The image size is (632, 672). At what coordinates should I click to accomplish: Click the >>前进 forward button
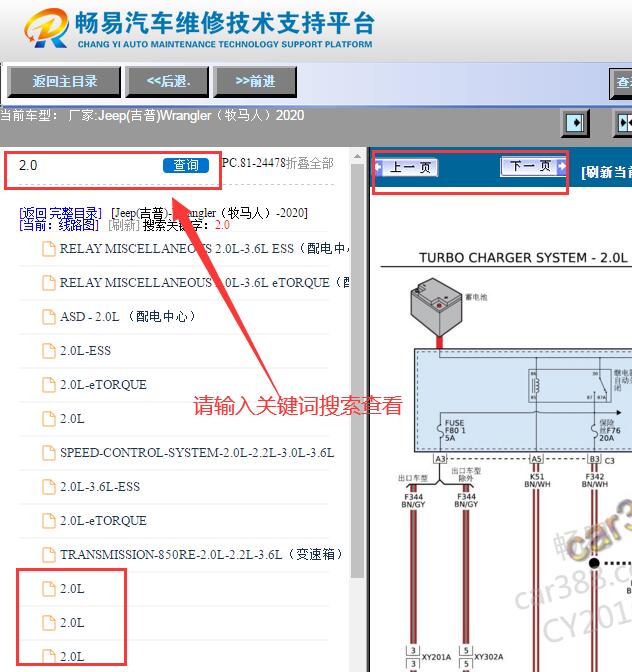point(255,81)
